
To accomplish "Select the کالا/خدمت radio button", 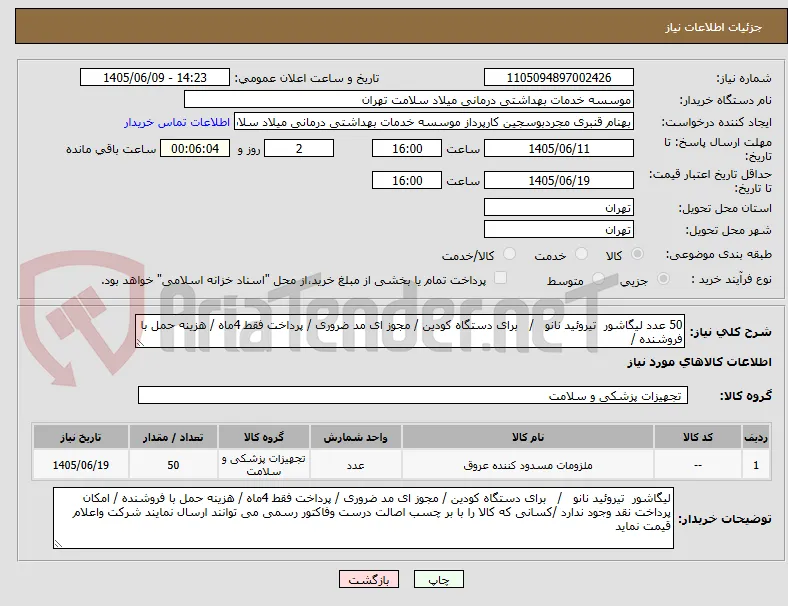I will click(509, 254).
